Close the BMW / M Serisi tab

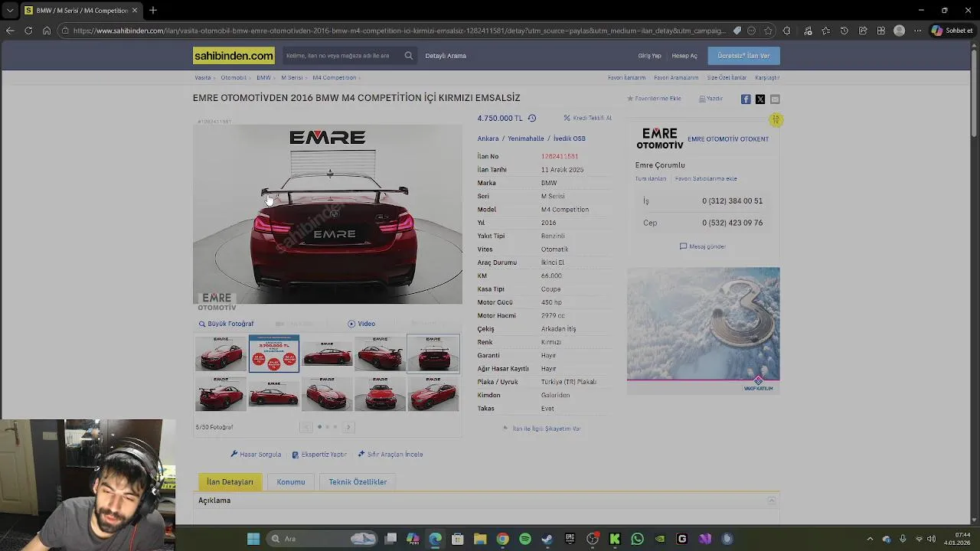[x=135, y=11]
